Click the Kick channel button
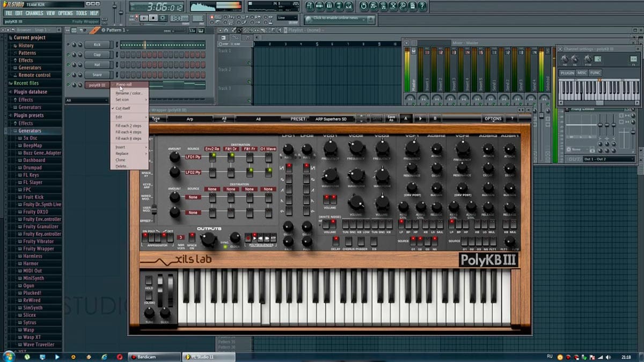This screenshot has height=362, width=644. click(97, 45)
